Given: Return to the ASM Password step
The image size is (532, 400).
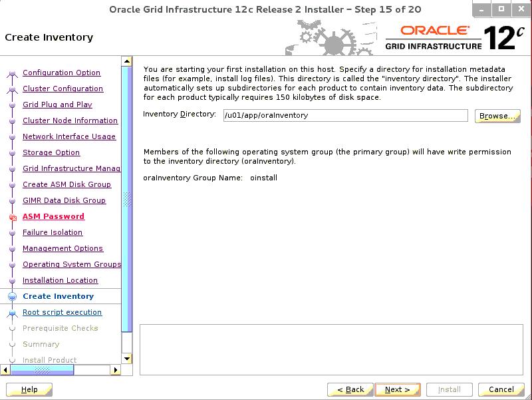Looking at the screenshot, I should click(53, 216).
